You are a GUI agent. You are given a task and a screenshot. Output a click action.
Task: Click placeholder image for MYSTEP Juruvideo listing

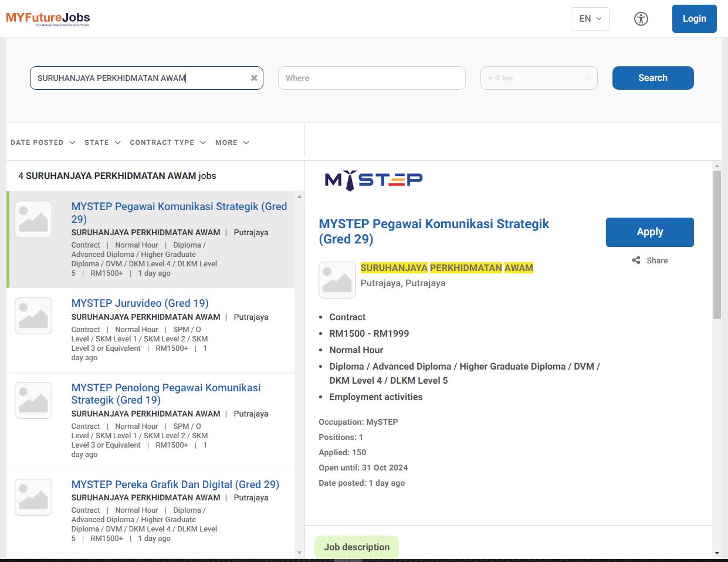[x=33, y=316]
